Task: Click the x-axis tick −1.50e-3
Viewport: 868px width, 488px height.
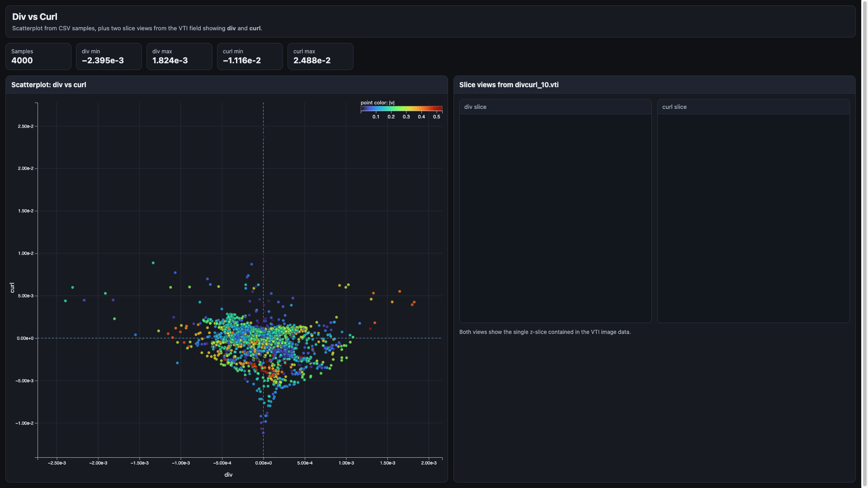Action: coord(140,463)
